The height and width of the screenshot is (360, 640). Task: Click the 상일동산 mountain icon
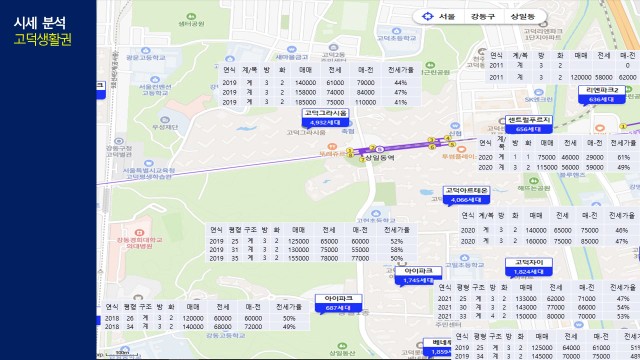tap(342, 346)
